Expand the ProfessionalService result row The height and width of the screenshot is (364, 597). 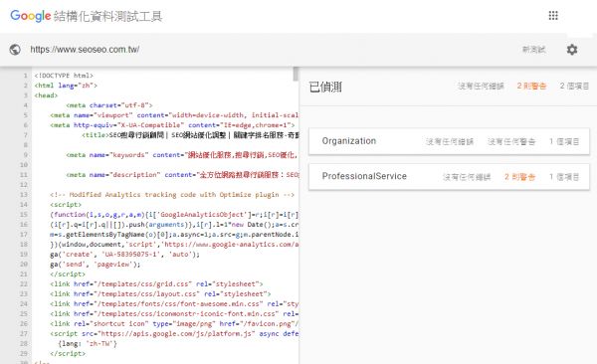[449, 176]
